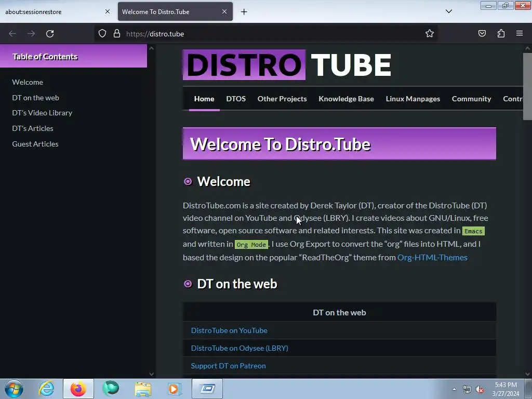Image resolution: width=532 pixels, height=399 pixels.
Task: Click the Firefox taskbar icon
Action: point(78,389)
